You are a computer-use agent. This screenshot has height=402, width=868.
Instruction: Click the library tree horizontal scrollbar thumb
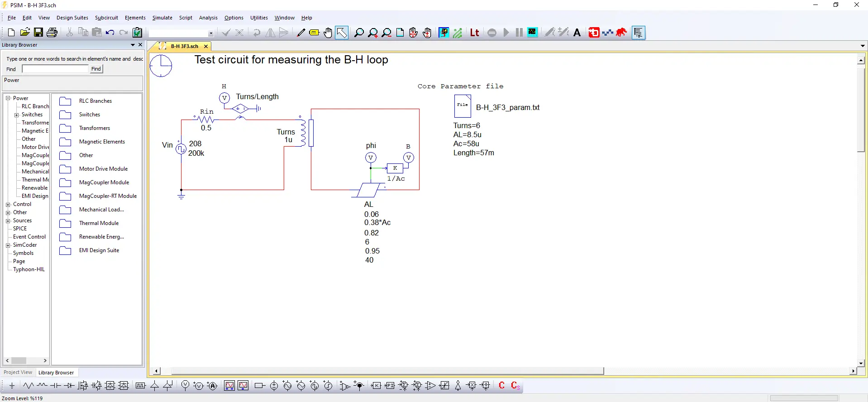click(x=19, y=361)
